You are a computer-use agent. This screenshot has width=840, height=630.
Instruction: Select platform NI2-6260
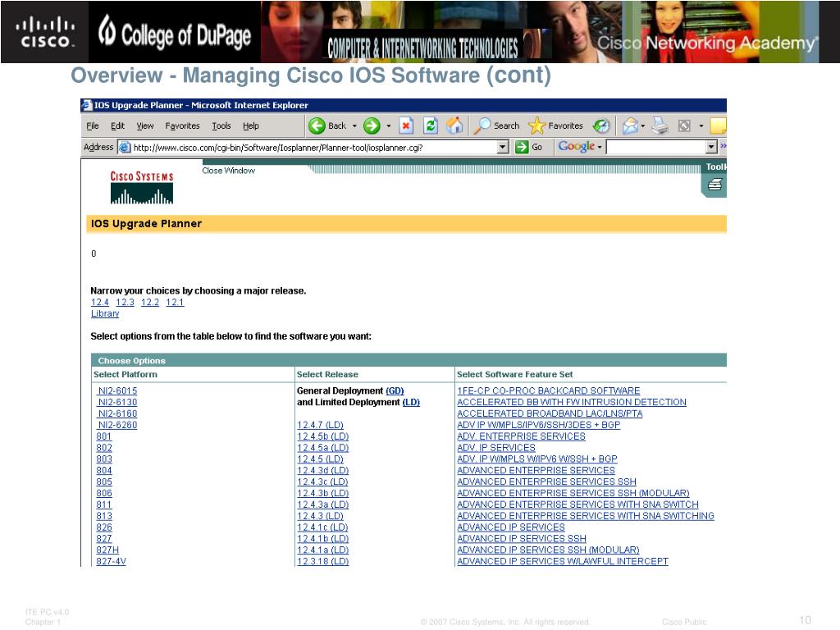pos(117,426)
